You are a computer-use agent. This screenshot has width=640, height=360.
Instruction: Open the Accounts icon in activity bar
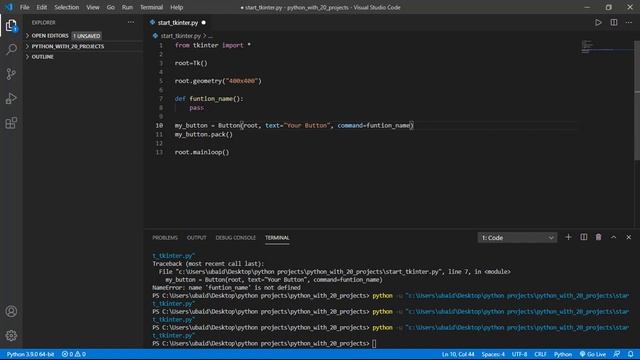click(11, 311)
